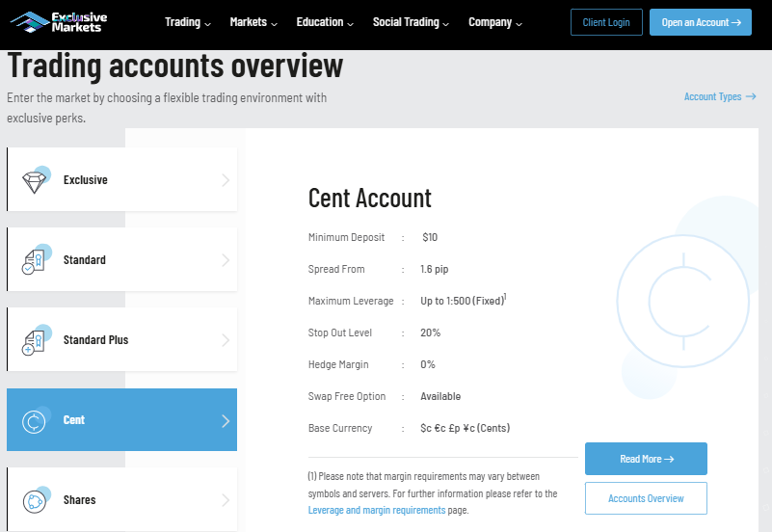The height and width of the screenshot is (532, 772).
Task: Click the Up to 1:500 (Fixed) value
Action: pos(463,301)
